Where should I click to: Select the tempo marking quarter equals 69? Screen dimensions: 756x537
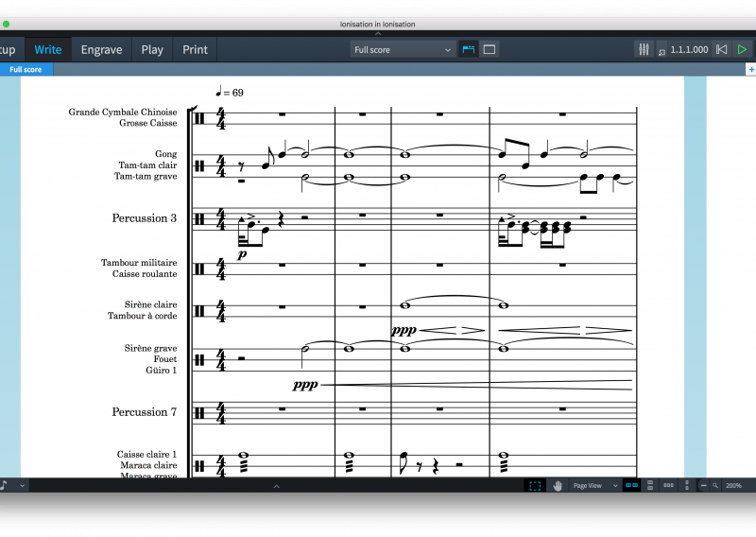coord(230,92)
